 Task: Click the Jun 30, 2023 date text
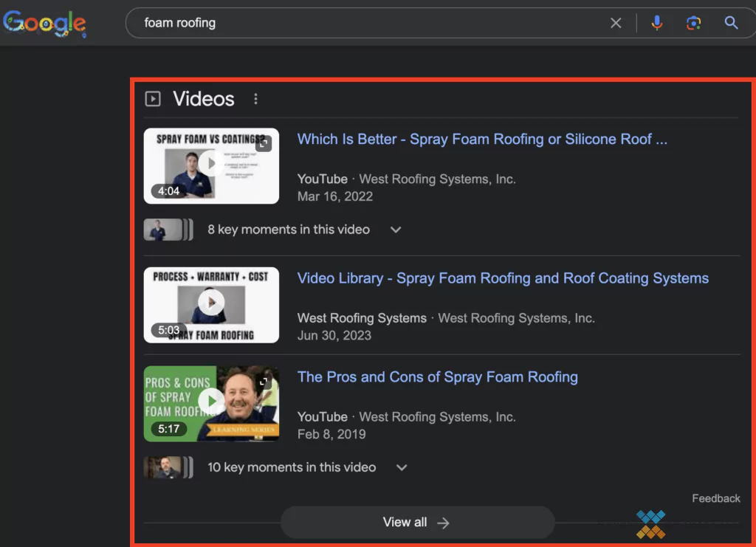pos(334,335)
